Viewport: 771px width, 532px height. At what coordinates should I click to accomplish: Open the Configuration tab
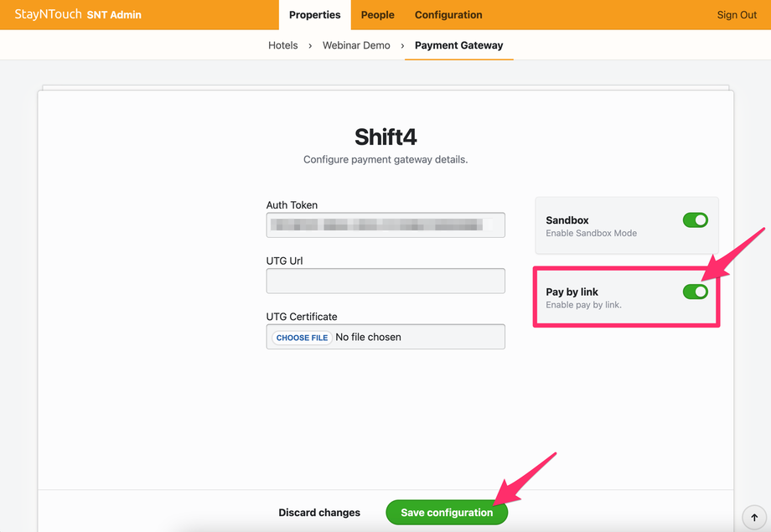(448, 15)
